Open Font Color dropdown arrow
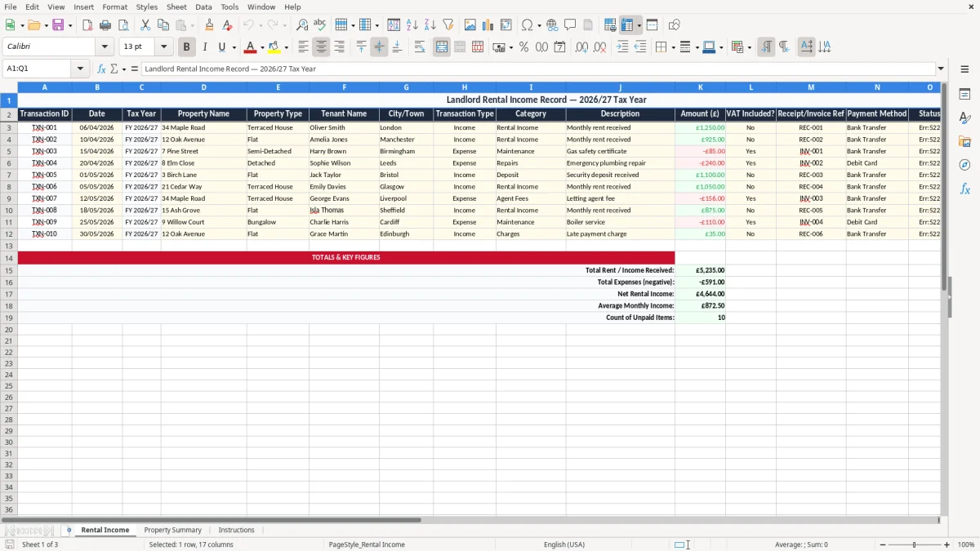Screen dimensions: 980x551 (x=261, y=47)
